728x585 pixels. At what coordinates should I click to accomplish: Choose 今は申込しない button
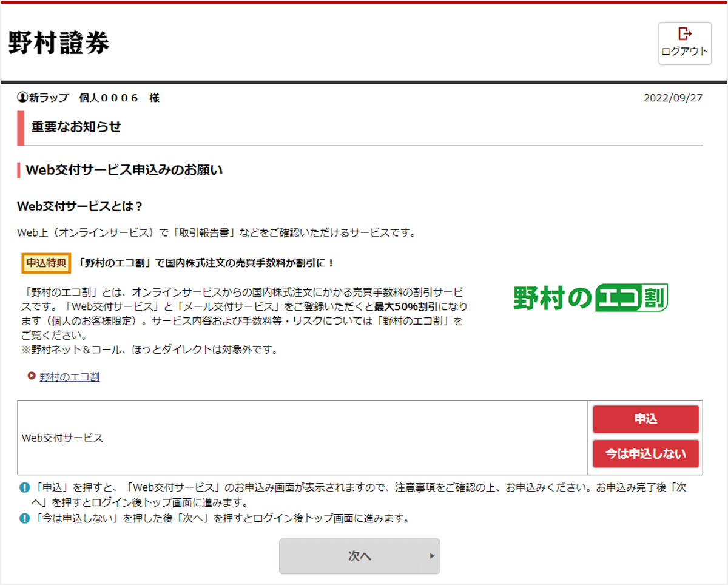pyautogui.click(x=645, y=453)
